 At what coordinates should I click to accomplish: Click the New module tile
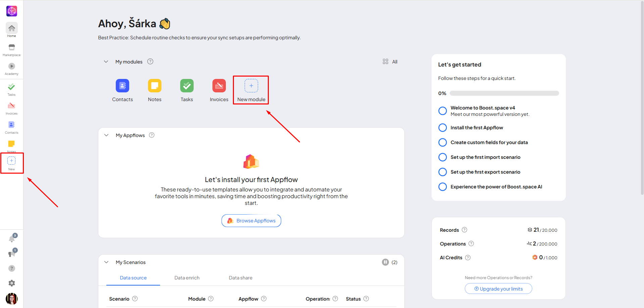point(251,90)
